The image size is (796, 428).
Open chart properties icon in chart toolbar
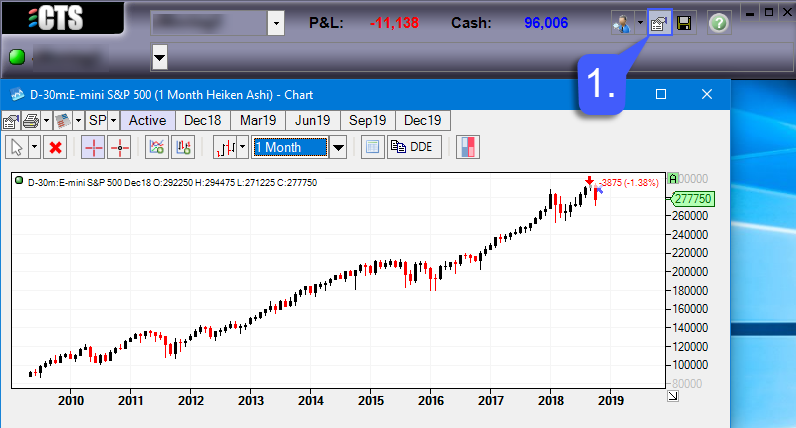11,121
